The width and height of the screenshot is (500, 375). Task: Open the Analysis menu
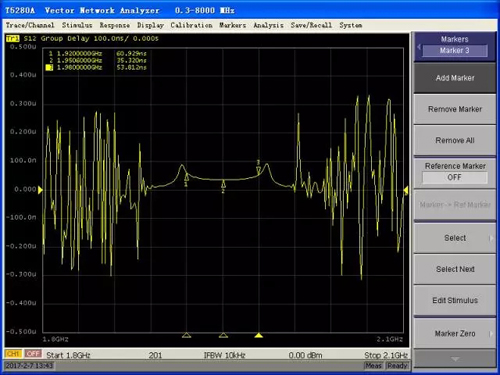[x=268, y=25]
